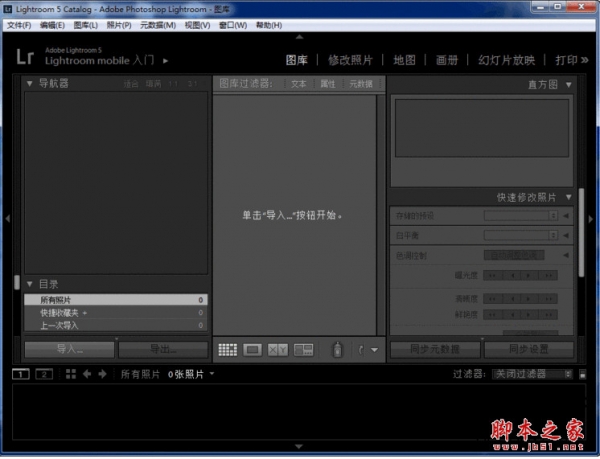Increase 清晰度 by small step

click(x=530, y=299)
